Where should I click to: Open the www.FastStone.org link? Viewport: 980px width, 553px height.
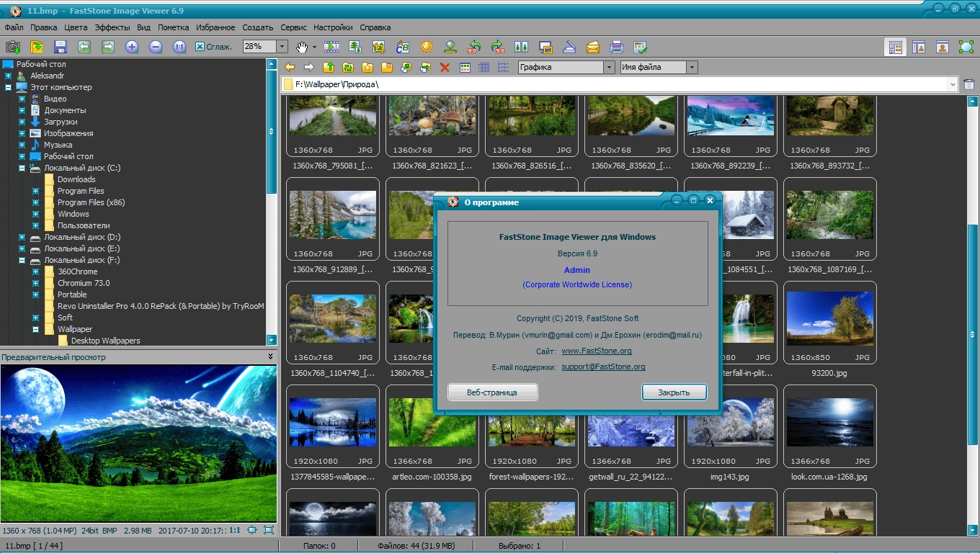[597, 351]
